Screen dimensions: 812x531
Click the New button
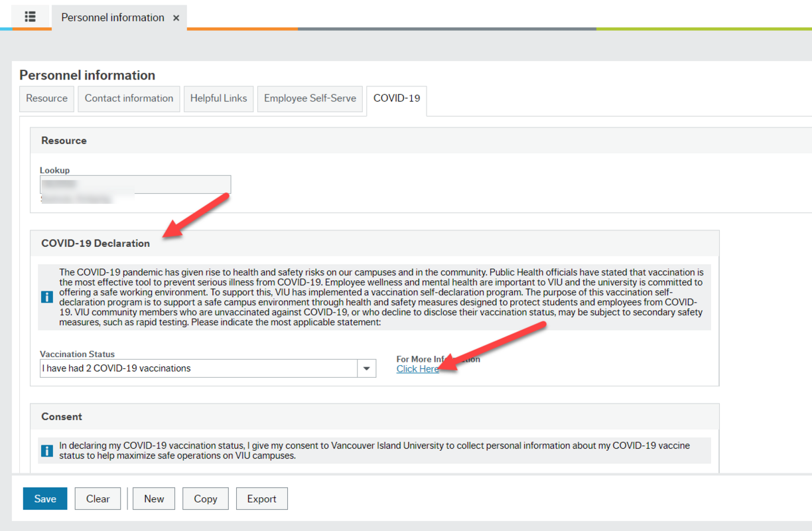click(153, 498)
